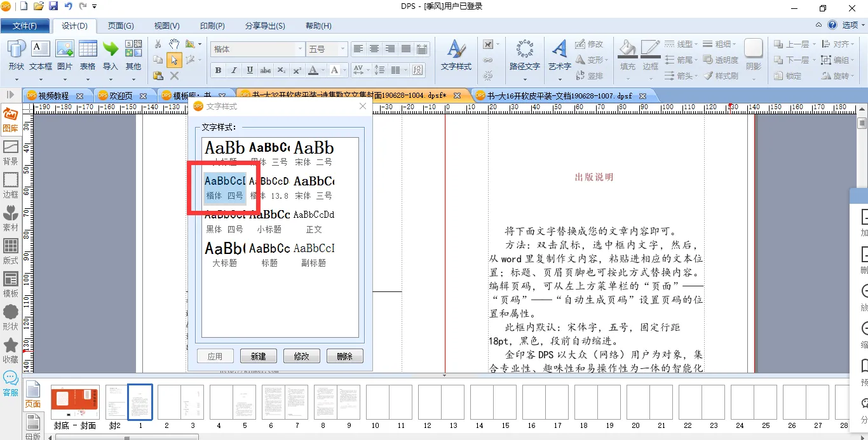This screenshot has height=440, width=868.
Task: Toggle bold formatting
Action: [x=218, y=70]
